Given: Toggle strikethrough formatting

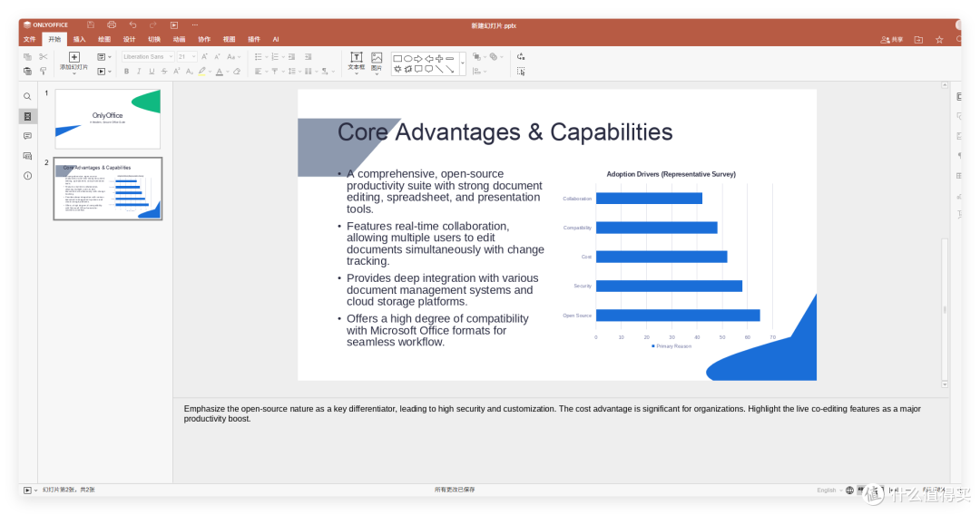Looking at the screenshot, I should [163, 71].
